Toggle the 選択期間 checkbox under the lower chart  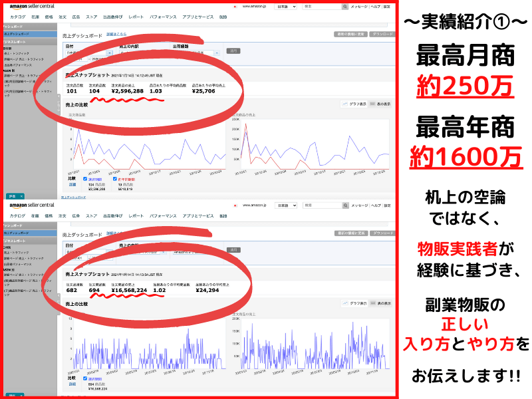86,378
